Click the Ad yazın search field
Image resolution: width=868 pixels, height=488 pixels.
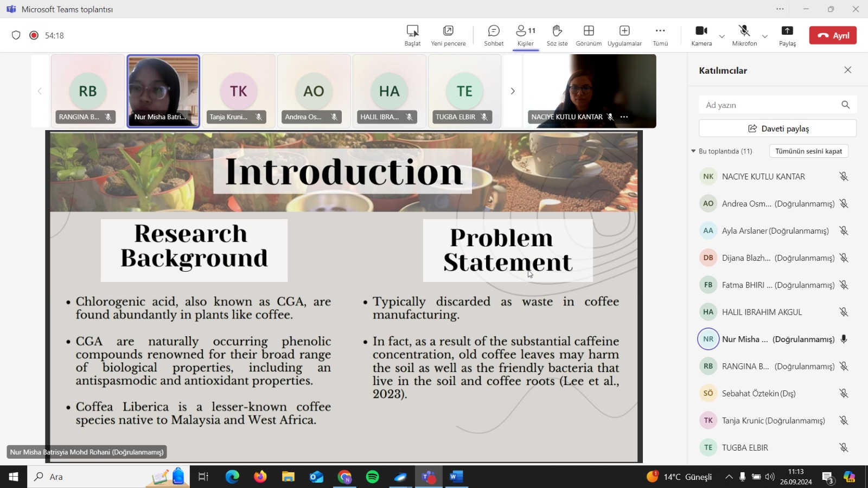coord(770,105)
